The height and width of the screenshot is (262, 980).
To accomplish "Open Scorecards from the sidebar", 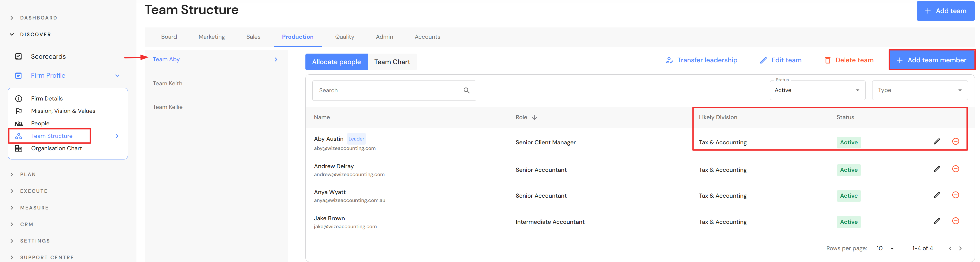I will pyautogui.click(x=48, y=56).
